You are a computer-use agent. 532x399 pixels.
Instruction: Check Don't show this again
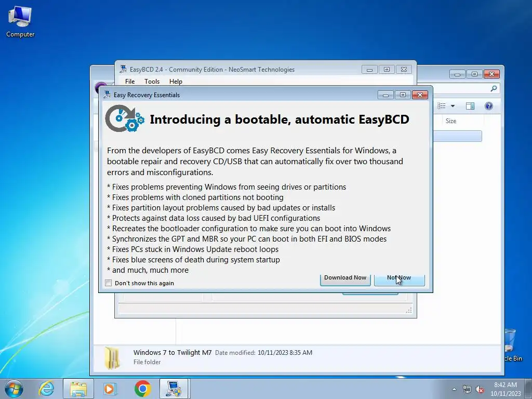109,283
